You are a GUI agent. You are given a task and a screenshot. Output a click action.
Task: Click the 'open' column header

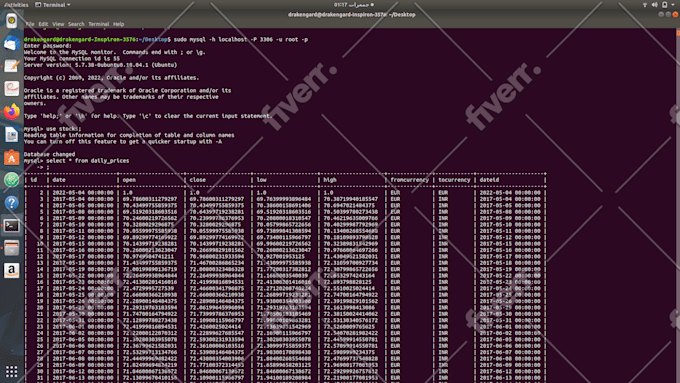coord(129,180)
